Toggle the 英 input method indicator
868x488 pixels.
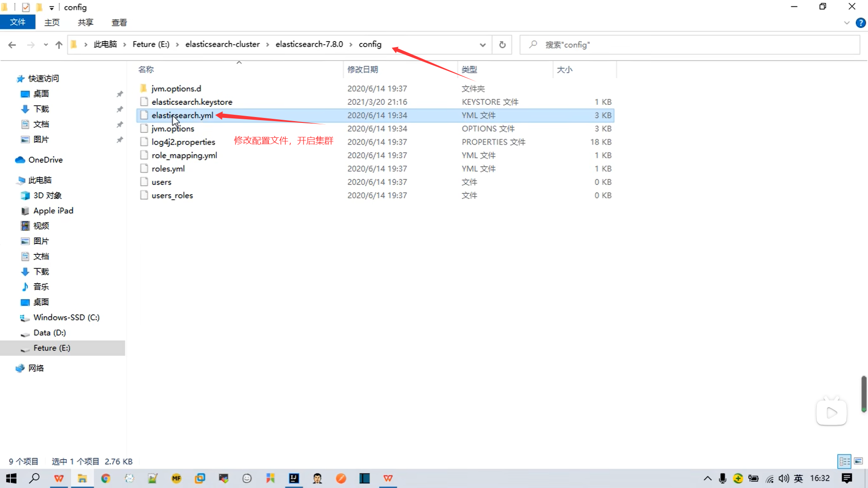[798, 478]
